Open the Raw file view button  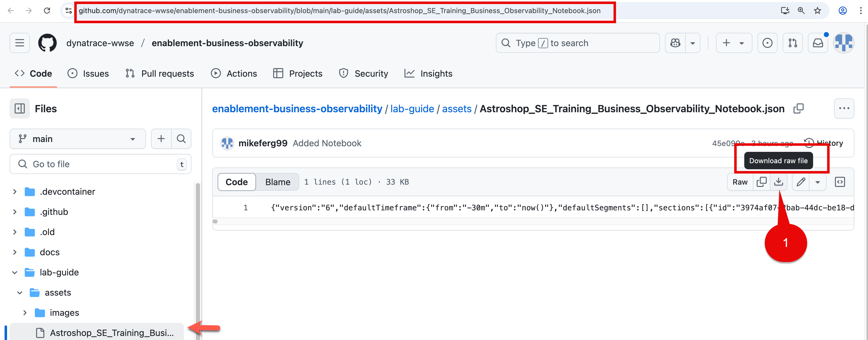pyautogui.click(x=740, y=182)
